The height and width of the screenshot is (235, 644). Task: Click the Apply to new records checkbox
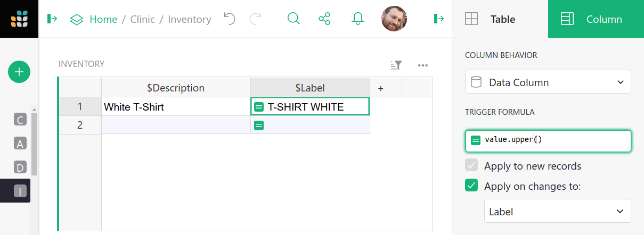pyautogui.click(x=471, y=166)
